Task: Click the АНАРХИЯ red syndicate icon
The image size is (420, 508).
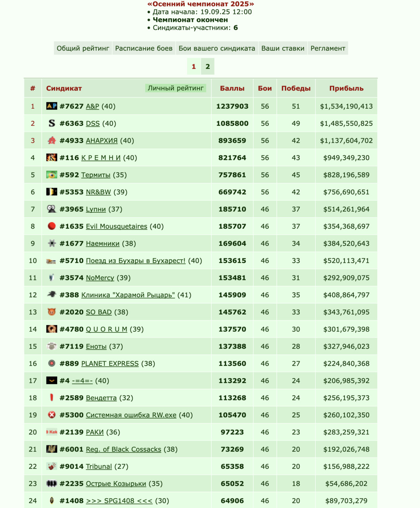Action: [52, 140]
